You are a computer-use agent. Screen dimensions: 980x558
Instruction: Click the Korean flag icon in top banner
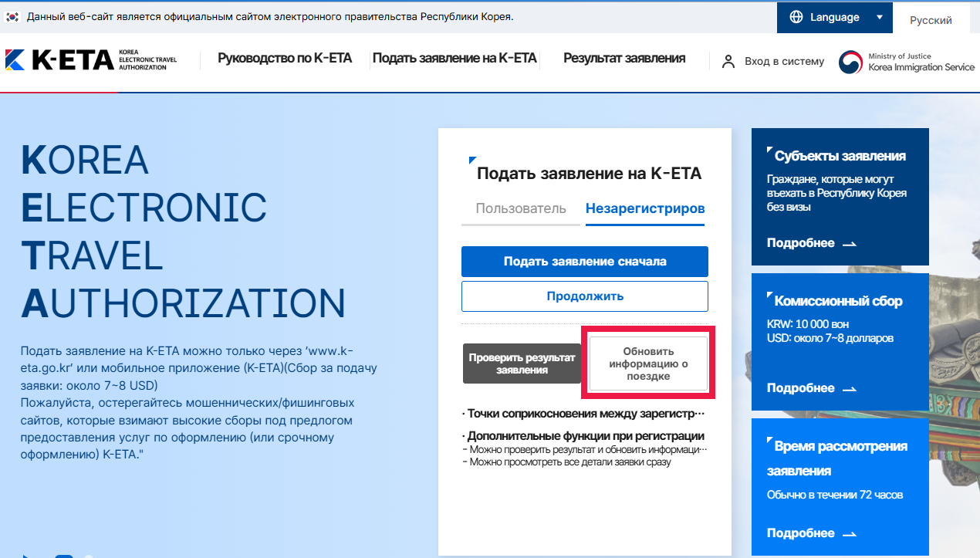pyautogui.click(x=12, y=16)
